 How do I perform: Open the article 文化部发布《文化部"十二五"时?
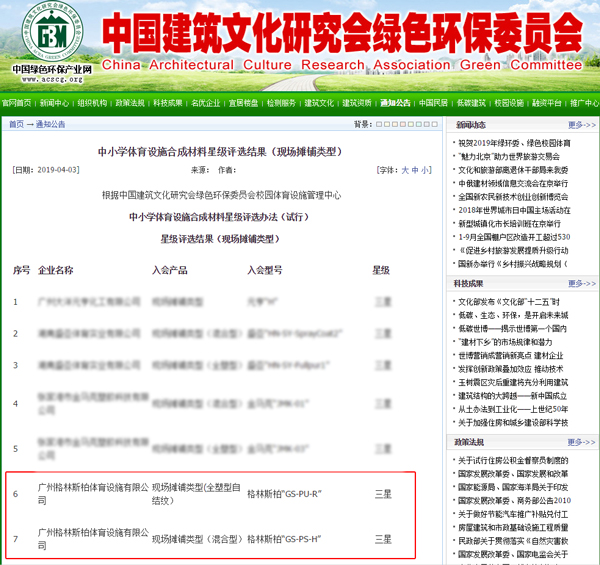point(509,302)
